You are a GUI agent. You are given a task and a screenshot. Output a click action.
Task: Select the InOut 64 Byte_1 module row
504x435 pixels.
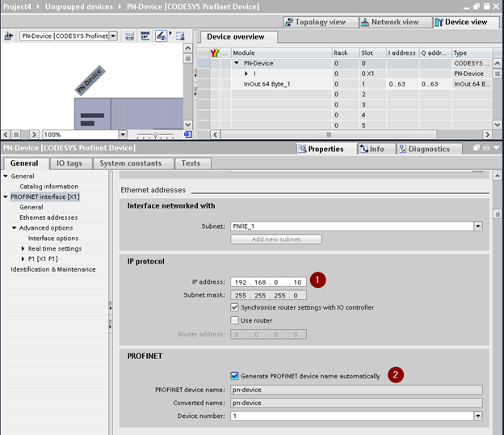pyautogui.click(x=345, y=84)
